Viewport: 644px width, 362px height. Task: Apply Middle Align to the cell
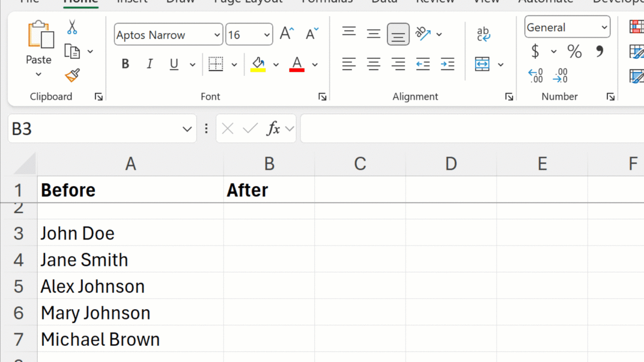click(x=373, y=34)
